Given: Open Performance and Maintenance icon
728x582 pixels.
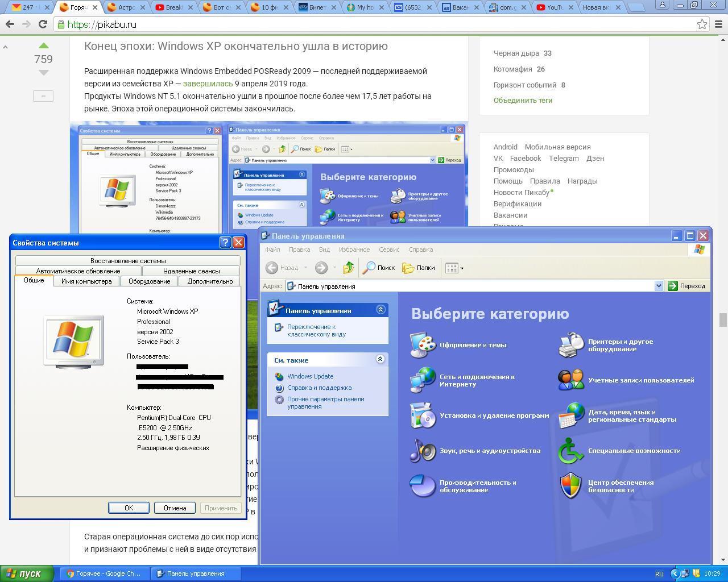Looking at the screenshot, I should pos(423,486).
